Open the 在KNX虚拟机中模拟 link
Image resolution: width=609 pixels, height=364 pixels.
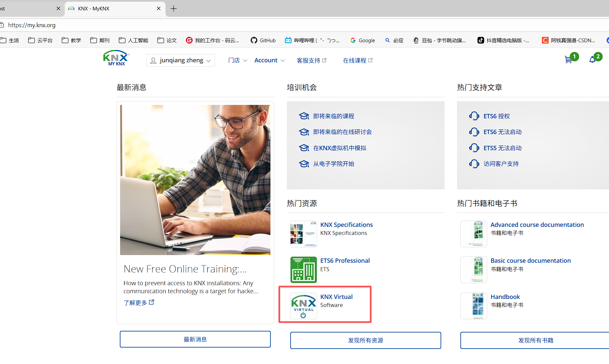(x=340, y=148)
